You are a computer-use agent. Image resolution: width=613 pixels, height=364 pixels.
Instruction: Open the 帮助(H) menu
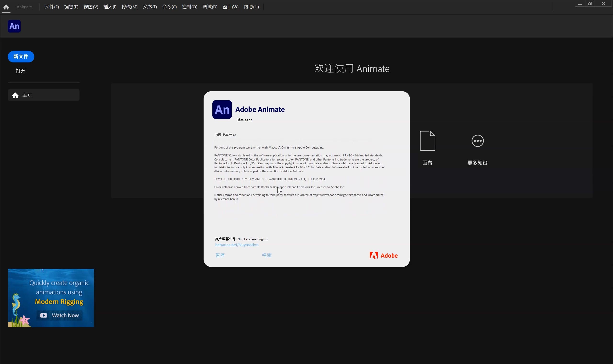point(251,7)
